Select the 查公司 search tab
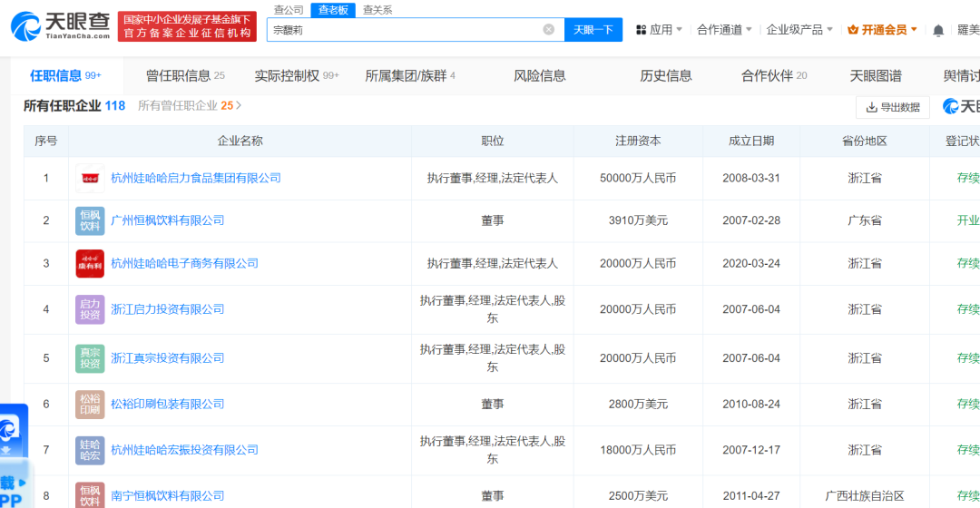Image resolution: width=980 pixels, height=508 pixels. click(x=289, y=10)
